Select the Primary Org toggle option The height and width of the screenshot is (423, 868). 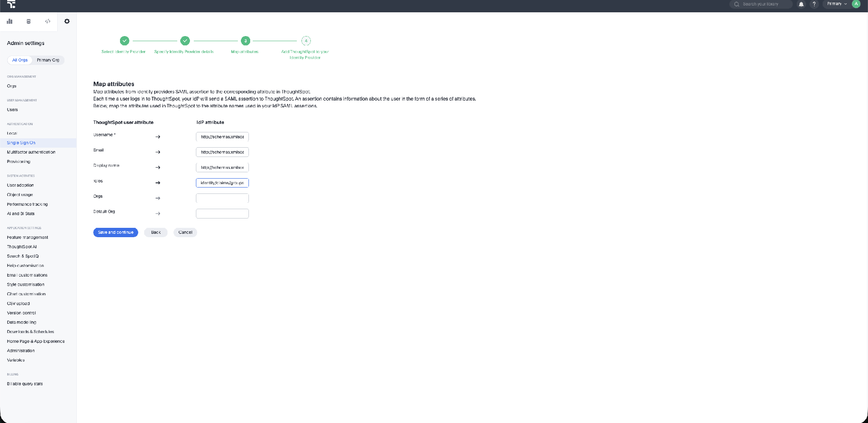pos(48,60)
